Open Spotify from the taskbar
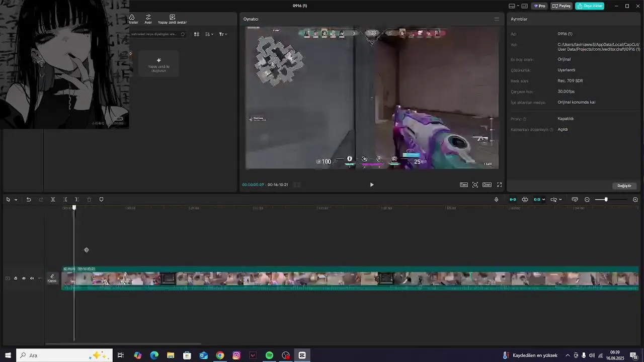 click(x=269, y=355)
